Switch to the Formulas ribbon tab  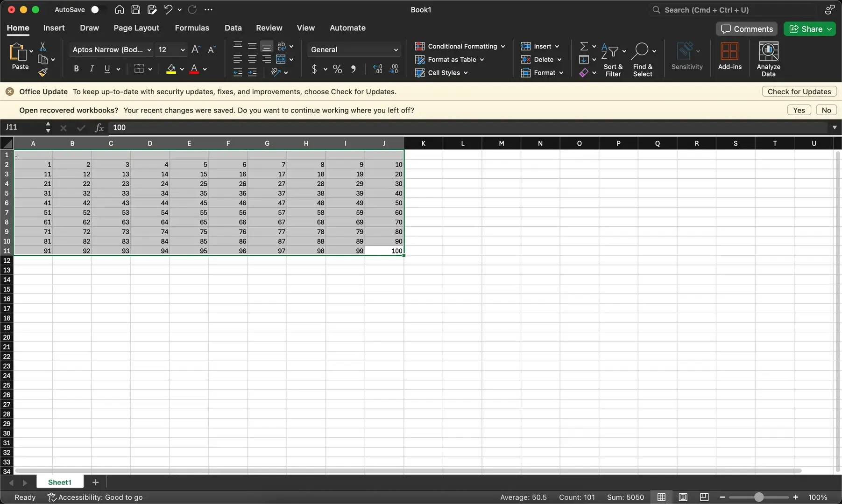tap(192, 28)
